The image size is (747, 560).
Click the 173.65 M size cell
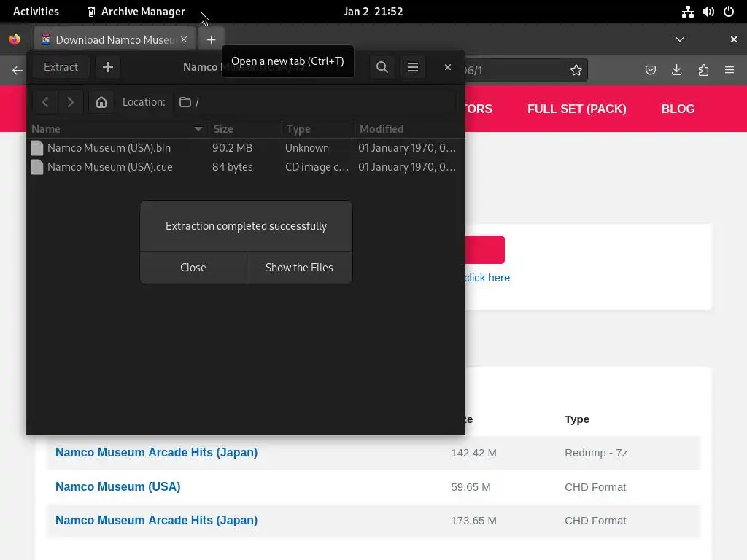(x=473, y=521)
